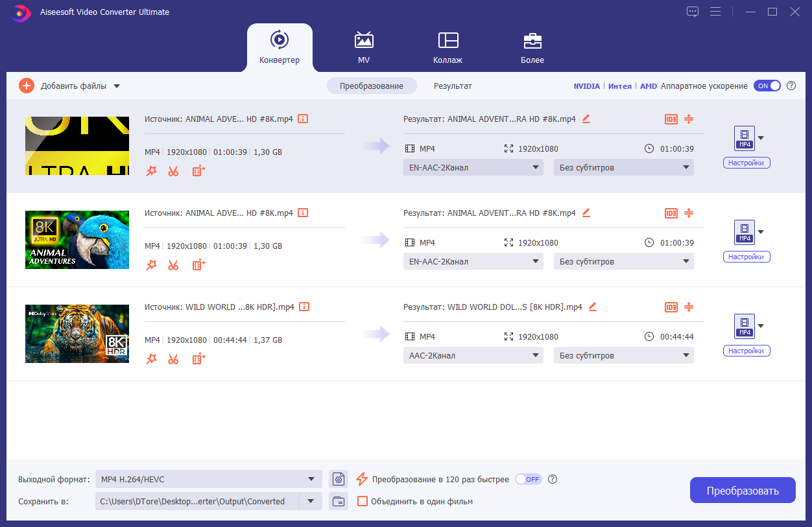This screenshot has width=812, height=527.
Task: Check the Объединить в один фильм checkbox
Action: [x=363, y=501]
